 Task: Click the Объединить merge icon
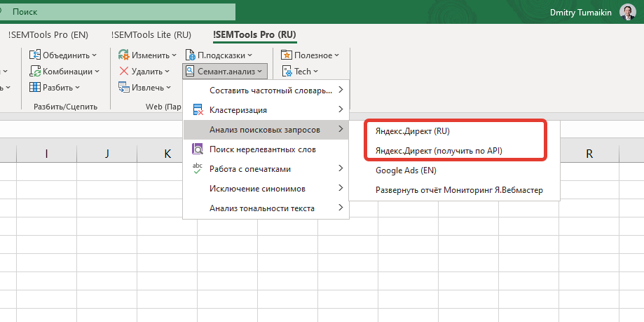[35, 55]
